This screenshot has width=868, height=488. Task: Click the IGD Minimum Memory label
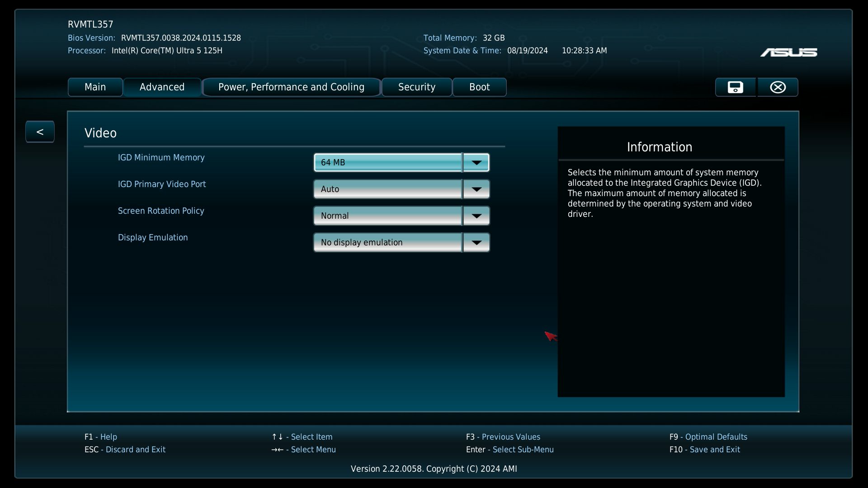coord(161,158)
